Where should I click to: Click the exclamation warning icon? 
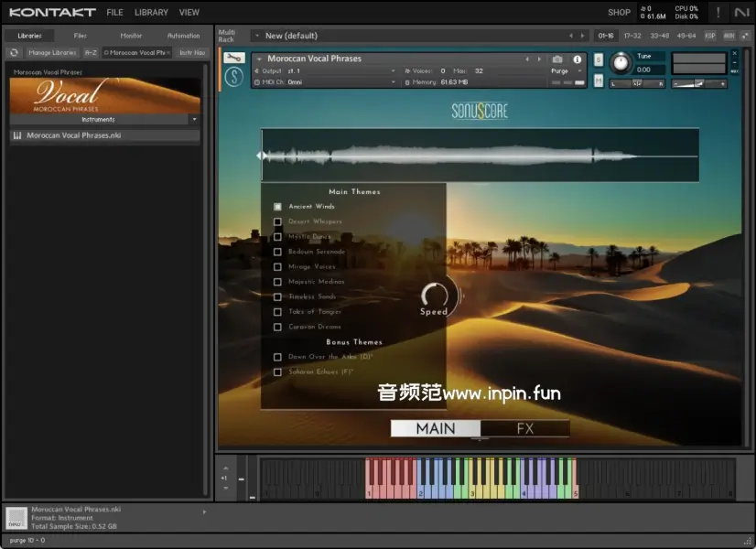tap(718, 12)
